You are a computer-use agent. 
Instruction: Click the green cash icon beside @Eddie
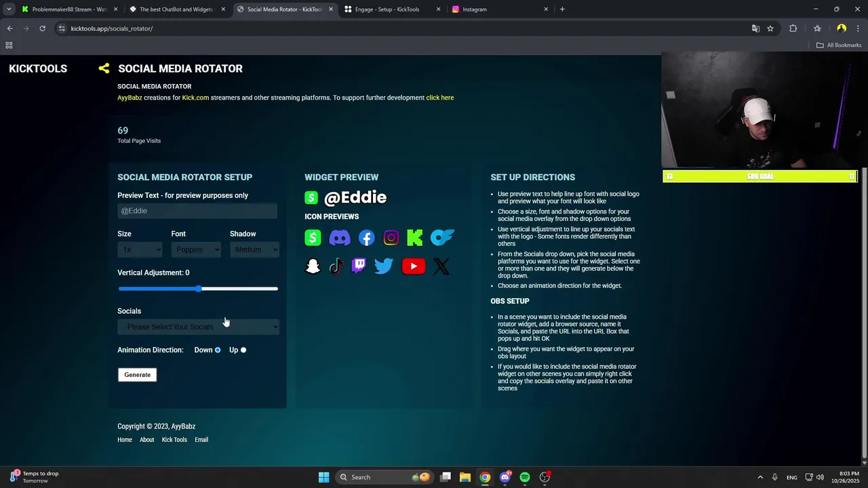[311, 197]
